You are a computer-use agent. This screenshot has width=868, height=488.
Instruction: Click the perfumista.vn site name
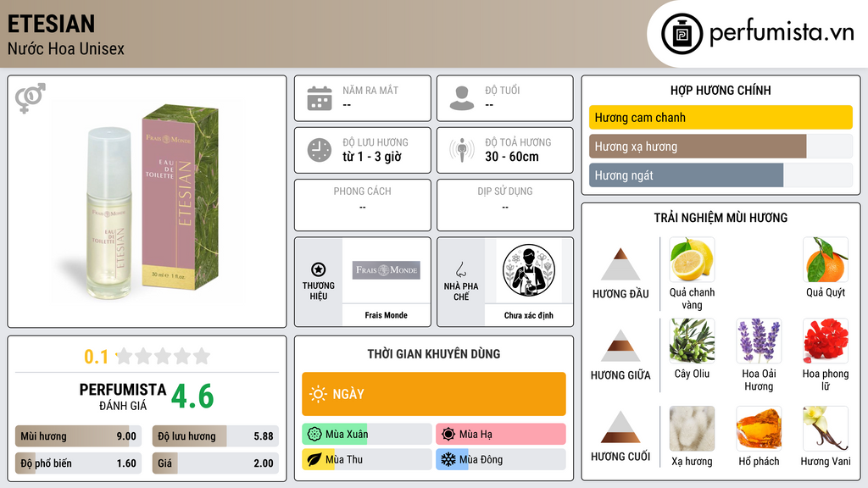[x=782, y=33]
